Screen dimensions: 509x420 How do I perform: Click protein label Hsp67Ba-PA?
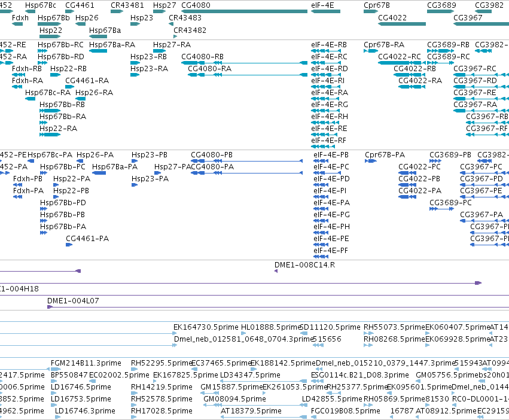(x=115, y=167)
